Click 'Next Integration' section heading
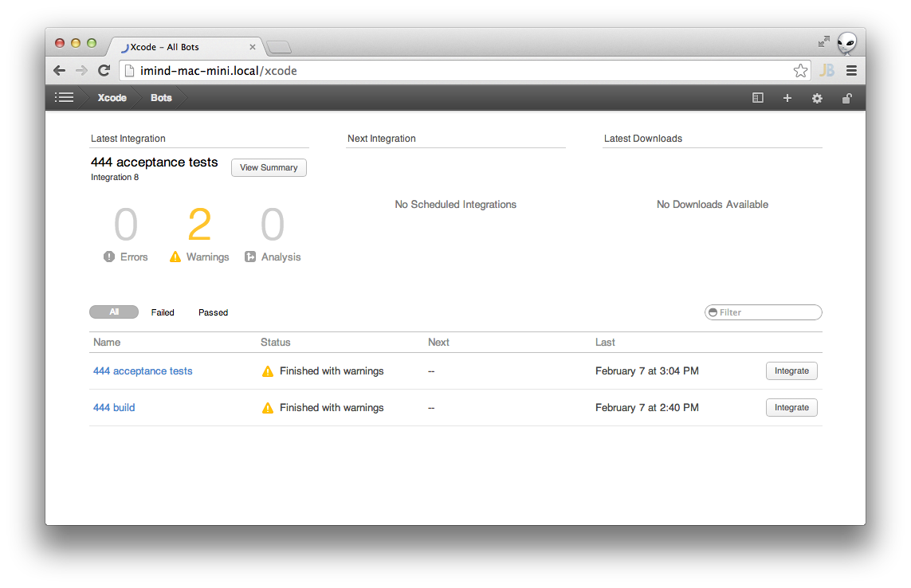The height and width of the screenshot is (588, 911). coord(381,139)
